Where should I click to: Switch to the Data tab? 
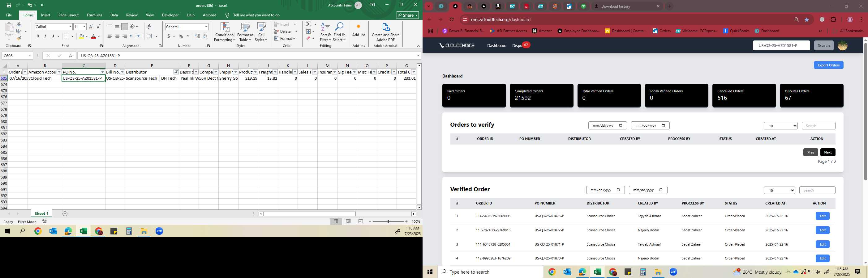tap(114, 15)
